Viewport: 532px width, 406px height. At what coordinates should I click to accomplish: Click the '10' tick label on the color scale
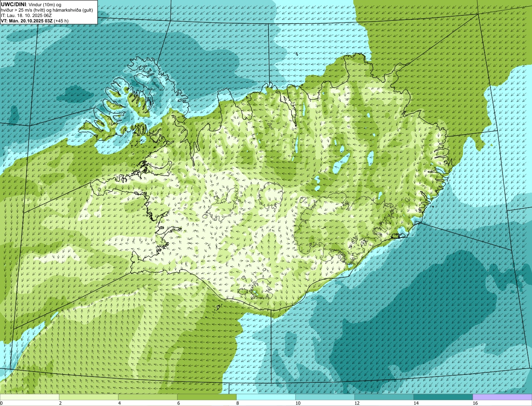(x=298, y=403)
